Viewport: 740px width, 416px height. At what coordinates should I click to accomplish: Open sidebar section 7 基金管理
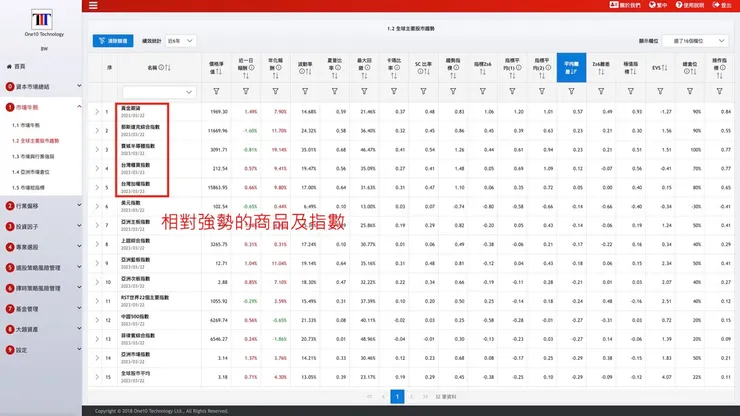pos(42,309)
